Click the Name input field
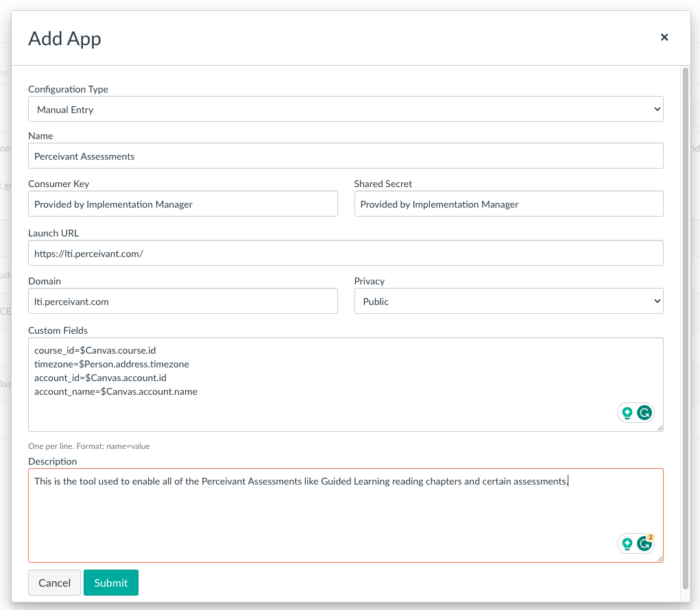 coord(346,156)
